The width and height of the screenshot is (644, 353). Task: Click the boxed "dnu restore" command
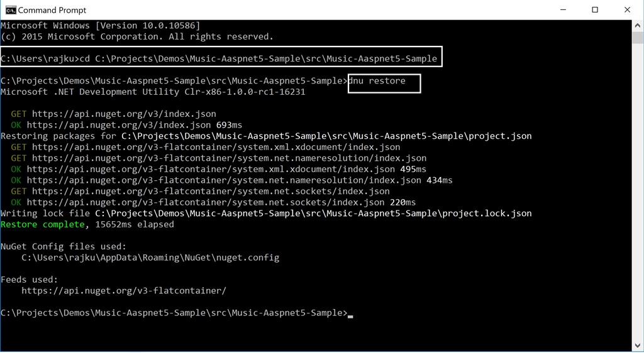(384, 81)
